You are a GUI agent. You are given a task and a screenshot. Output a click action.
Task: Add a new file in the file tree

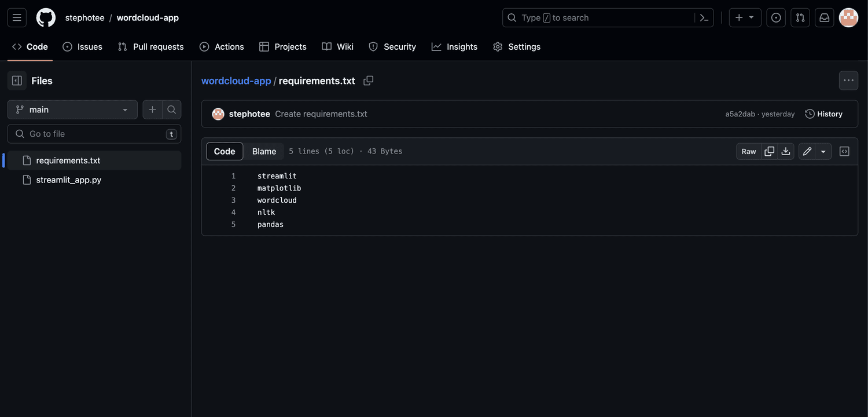click(x=152, y=109)
